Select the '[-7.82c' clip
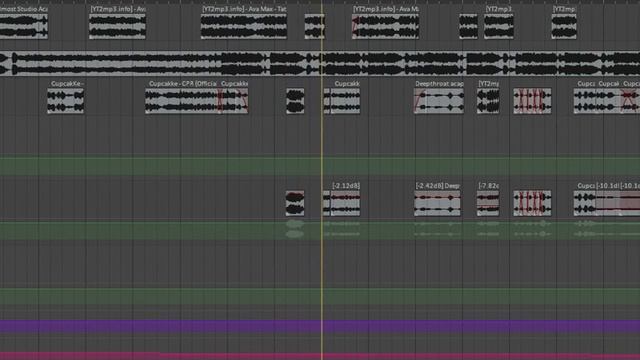Screen dimensions: 640x360 pos(488,203)
